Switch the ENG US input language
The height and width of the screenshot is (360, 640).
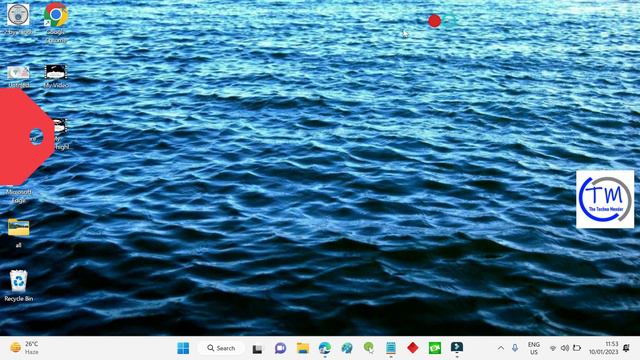tap(533, 348)
